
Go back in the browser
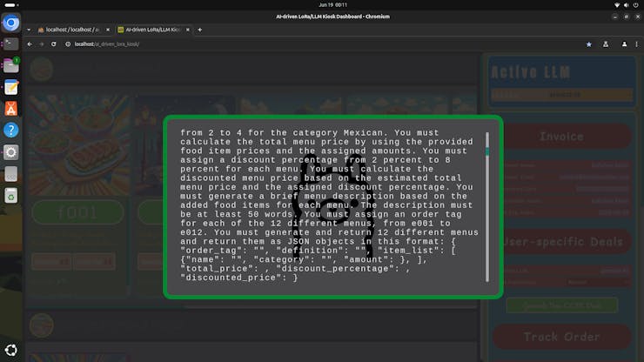pos(30,44)
